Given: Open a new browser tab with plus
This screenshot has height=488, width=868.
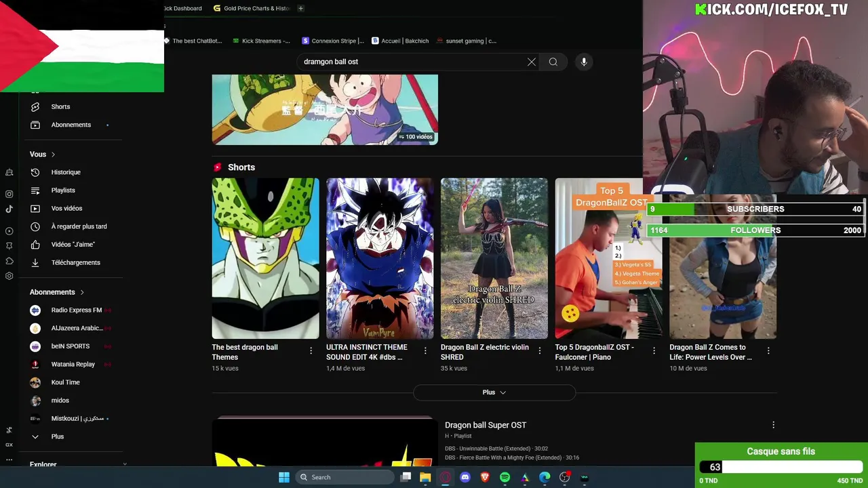Looking at the screenshot, I should [x=300, y=8].
